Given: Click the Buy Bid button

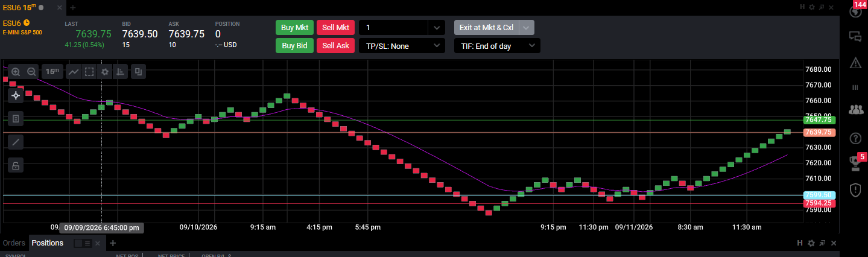Looking at the screenshot, I should pos(294,46).
